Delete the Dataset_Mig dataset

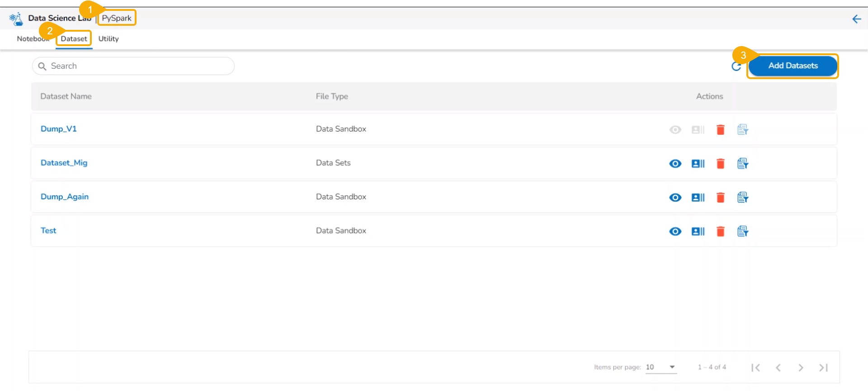point(721,164)
